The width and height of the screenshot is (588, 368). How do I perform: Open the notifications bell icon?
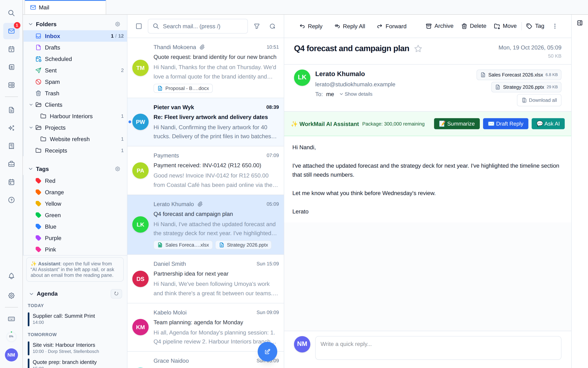pos(11,276)
